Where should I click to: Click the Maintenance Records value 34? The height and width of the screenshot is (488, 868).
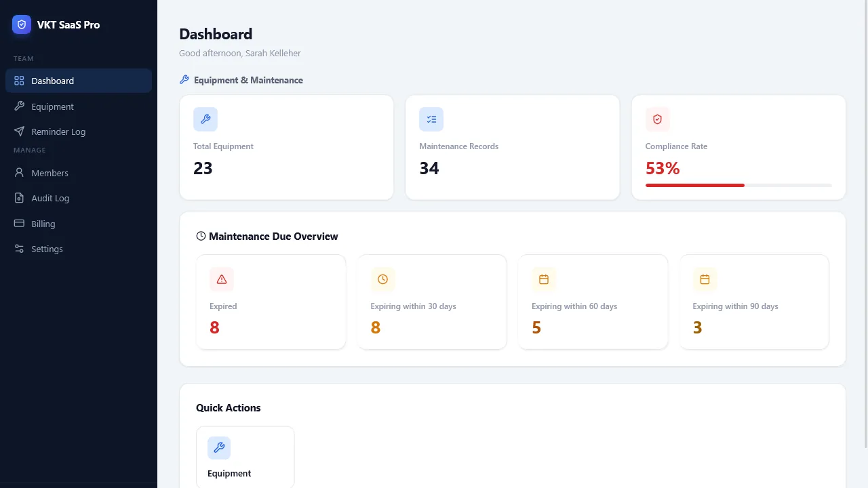click(429, 168)
